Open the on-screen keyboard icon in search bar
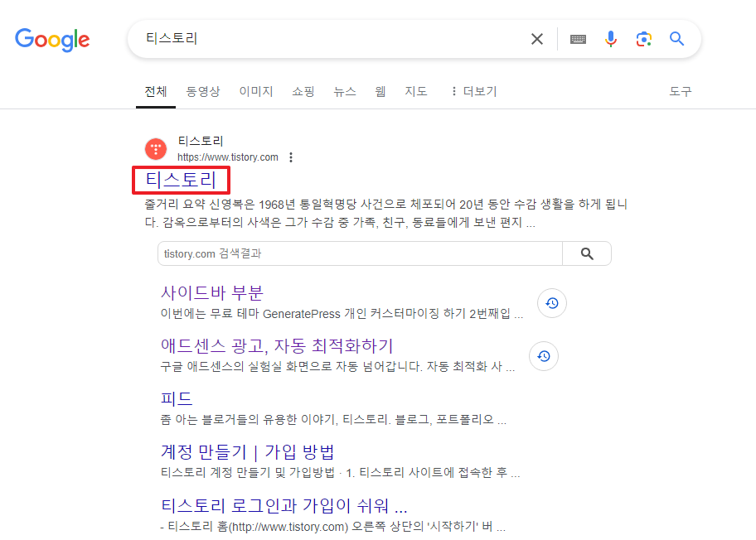 [x=578, y=39]
